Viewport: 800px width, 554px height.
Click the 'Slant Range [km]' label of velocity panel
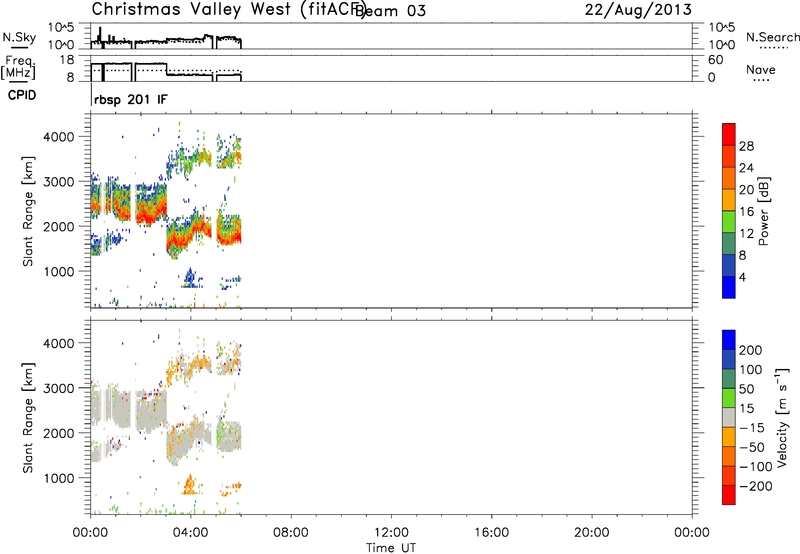click(x=28, y=418)
